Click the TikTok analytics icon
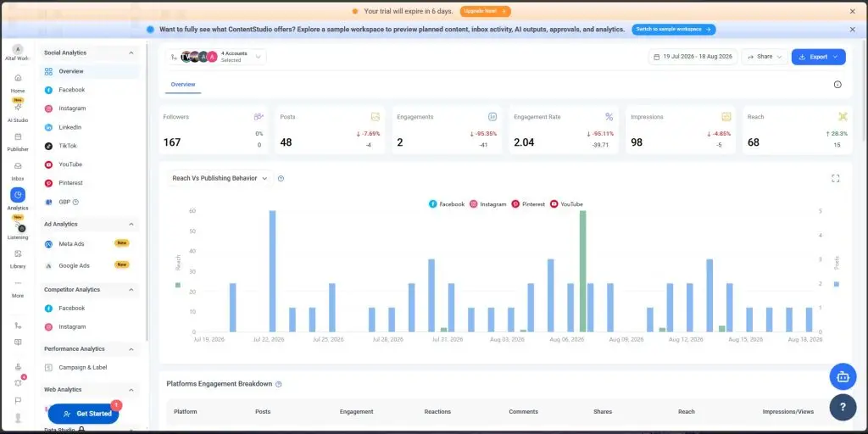 tap(48, 146)
